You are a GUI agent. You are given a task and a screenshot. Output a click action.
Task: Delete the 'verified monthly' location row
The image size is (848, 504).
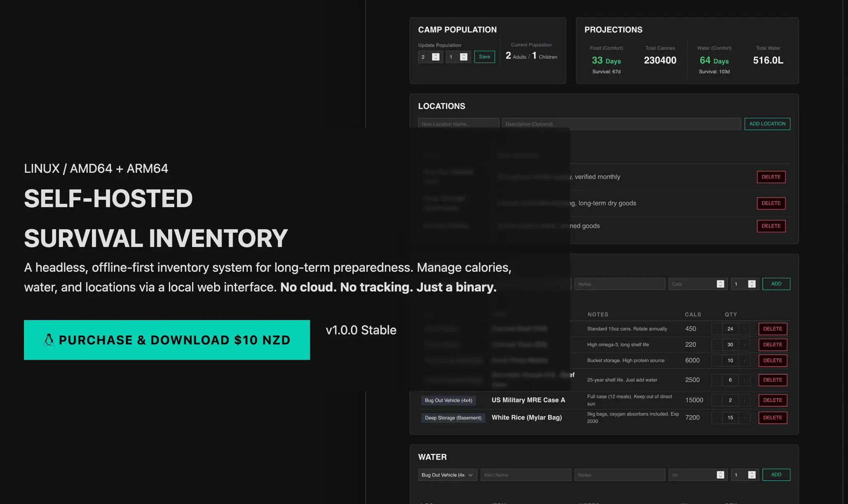pos(771,177)
